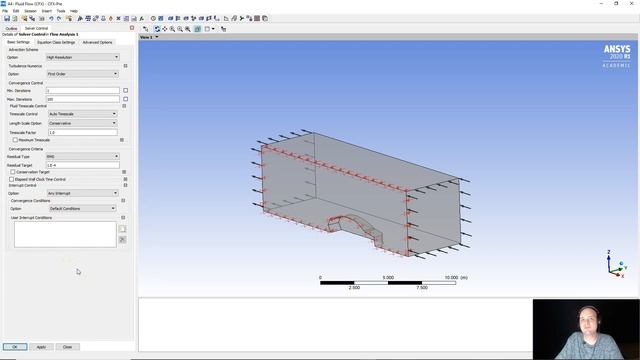Image resolution: width=640 pixels, height=360 pixels.
Task: Click the arrow-shaped icon in main toolbar
Action: pos(242,18)
